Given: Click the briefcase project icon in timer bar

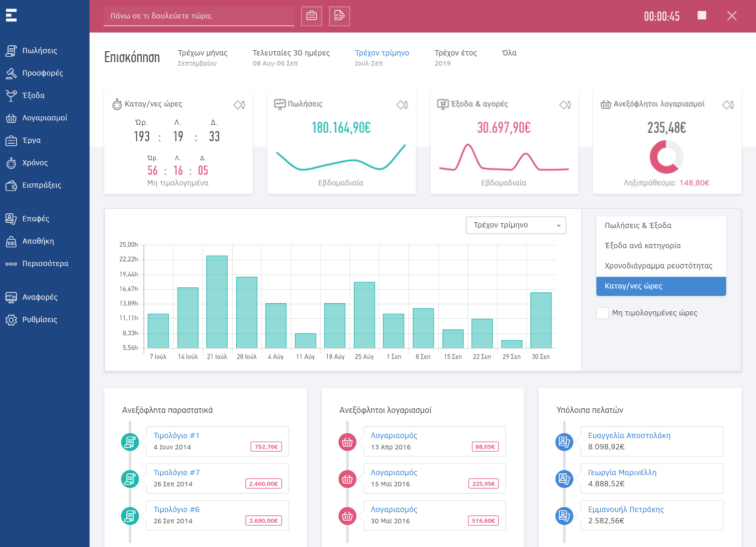Looking at the screenshot, I should coord(312,16).
